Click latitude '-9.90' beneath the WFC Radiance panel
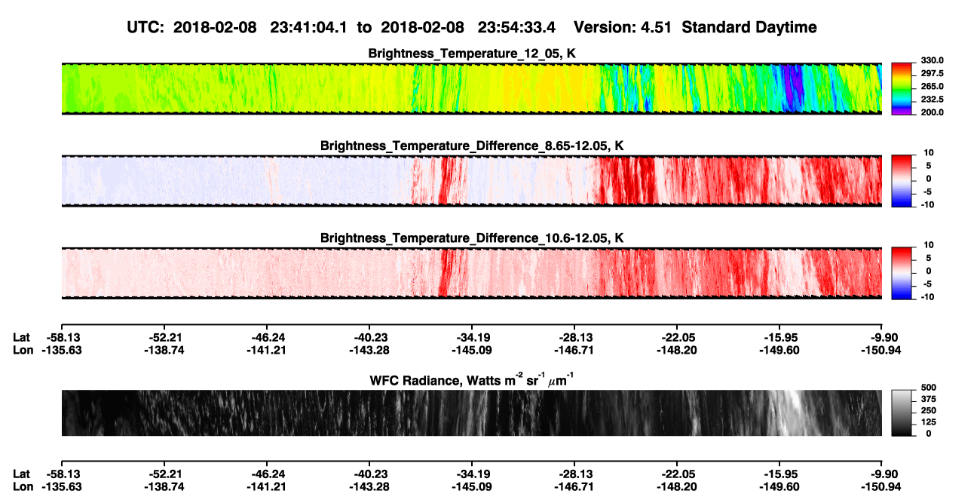This screenshot has width=980, height=503. (x=884, y=474)
